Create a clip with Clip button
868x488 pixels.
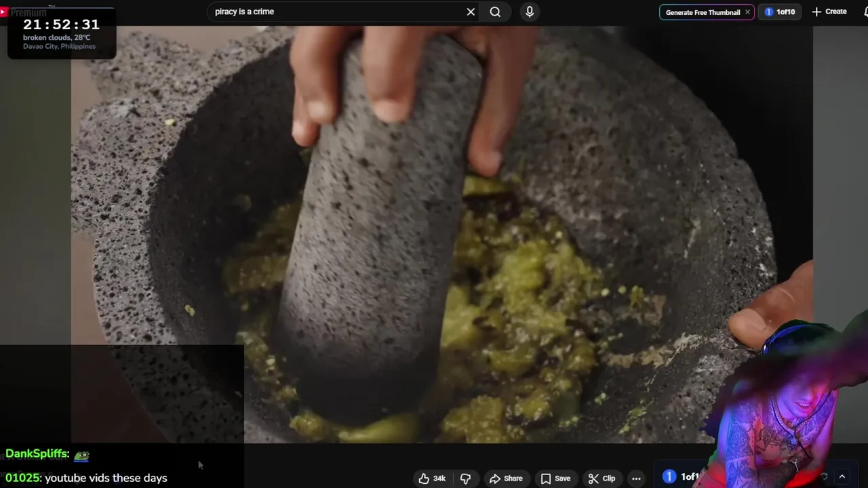tap(602, 479)
